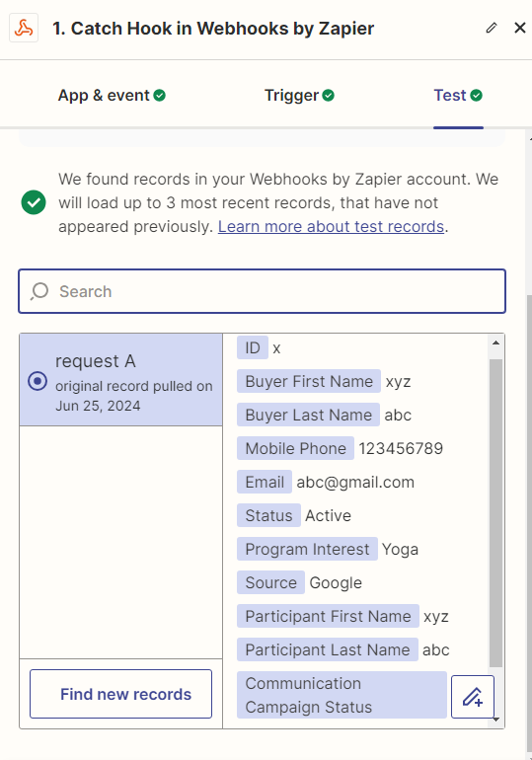Rename step using the pencil icon
532x760 pixels.
(492, 28)
